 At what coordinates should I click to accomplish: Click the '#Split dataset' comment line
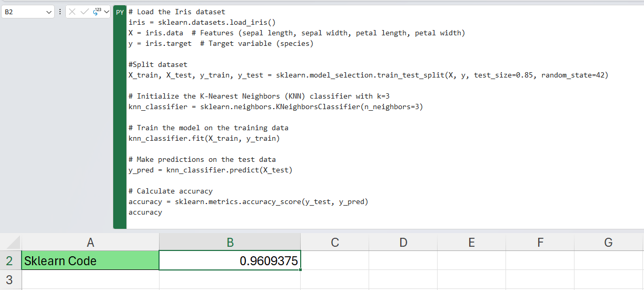click(158, 64)
